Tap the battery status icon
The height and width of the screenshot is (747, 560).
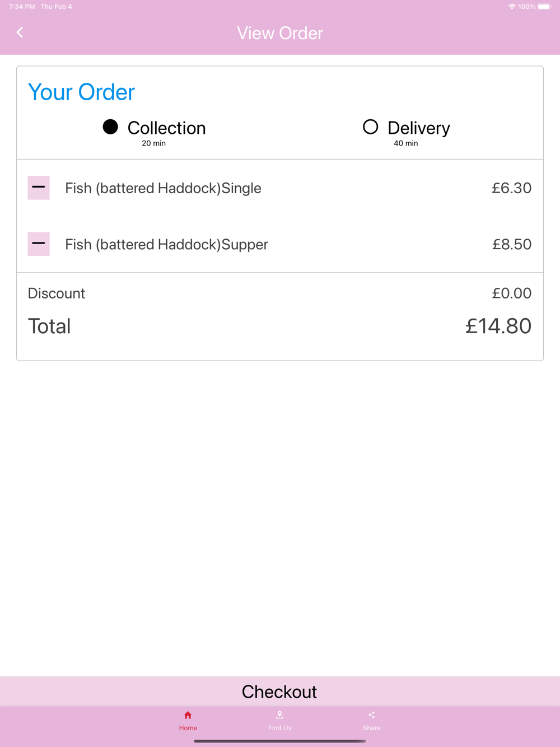(x=544, y=7)
